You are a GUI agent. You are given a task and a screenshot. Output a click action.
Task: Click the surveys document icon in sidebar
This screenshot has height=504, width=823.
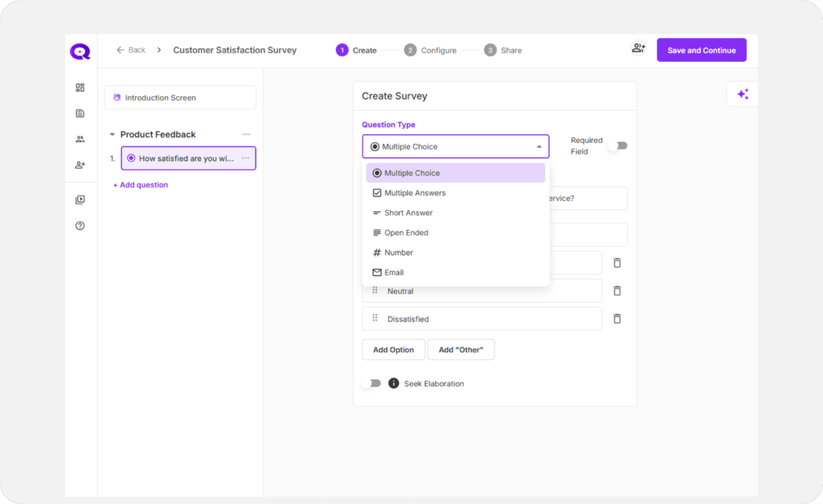[x=80, y=113]
